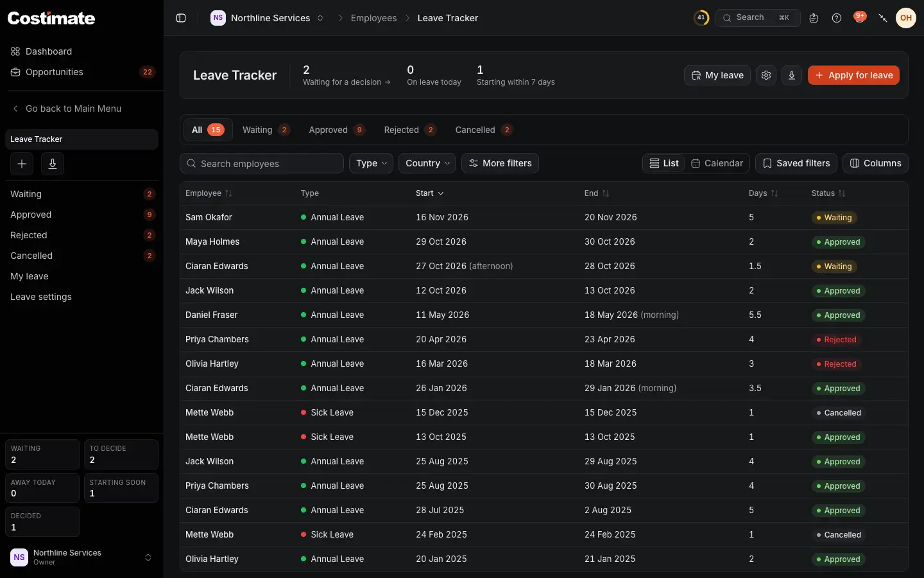
Task: Open Leave settings in the sidebar
Action: pos(81,297)
